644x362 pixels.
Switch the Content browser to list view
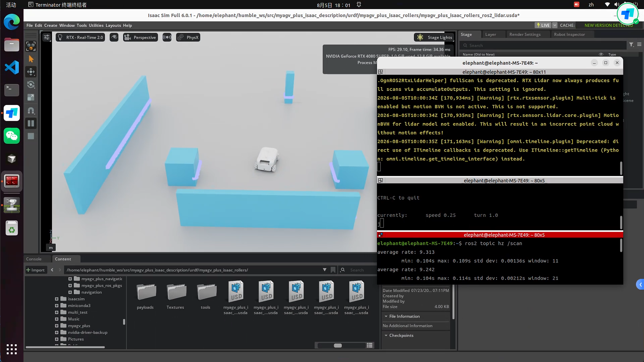pos(369,345)
